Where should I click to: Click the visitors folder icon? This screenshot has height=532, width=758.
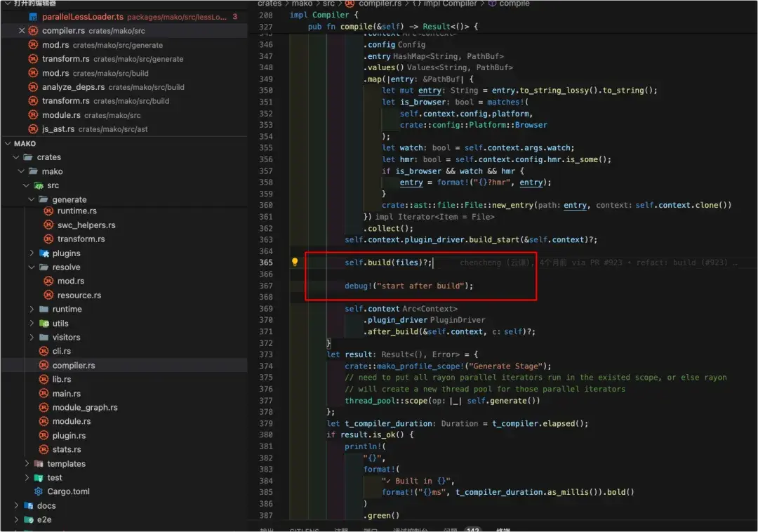pos(44,338)
